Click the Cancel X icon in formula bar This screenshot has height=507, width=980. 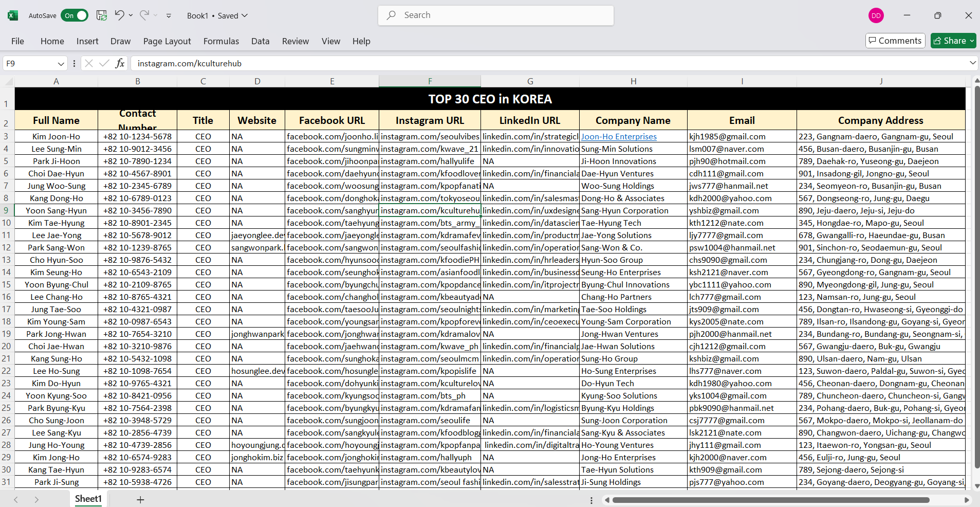(89, 63)
